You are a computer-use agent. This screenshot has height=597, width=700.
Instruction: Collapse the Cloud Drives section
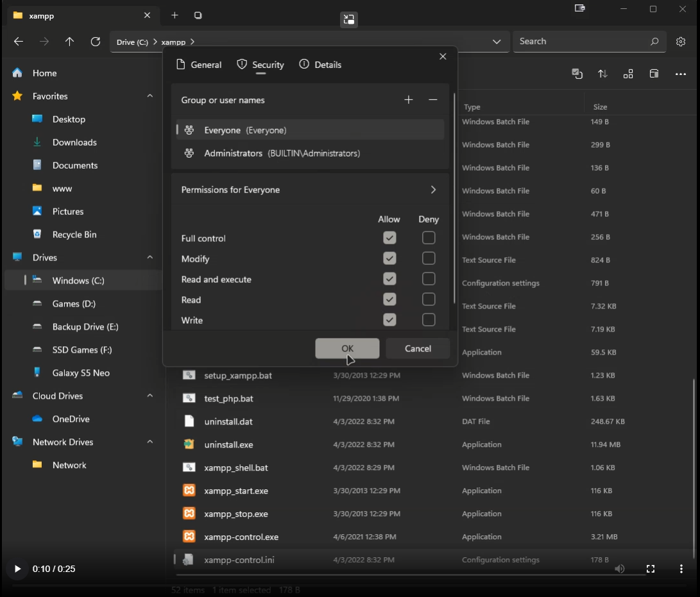coord(150,396)
